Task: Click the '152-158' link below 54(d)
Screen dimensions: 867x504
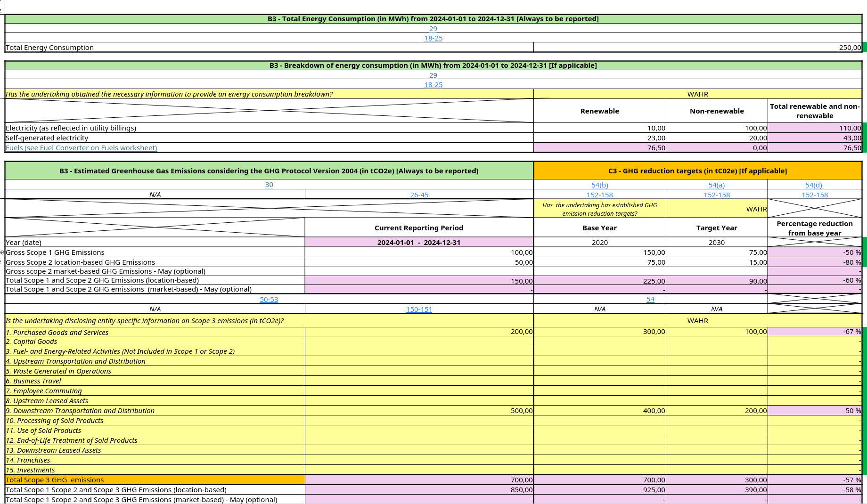Action: 814,195
